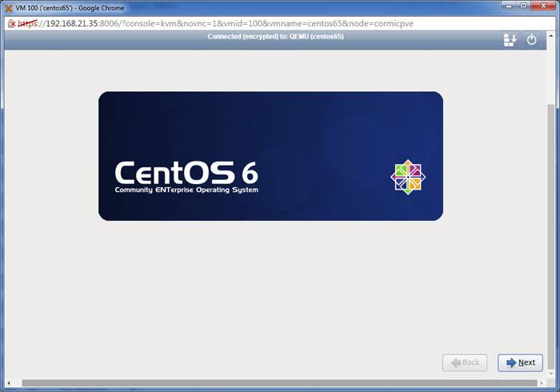Click the disabled Back button
This screenshot has height=392, width=560.
pyautogui.click(x=465, y=362)
